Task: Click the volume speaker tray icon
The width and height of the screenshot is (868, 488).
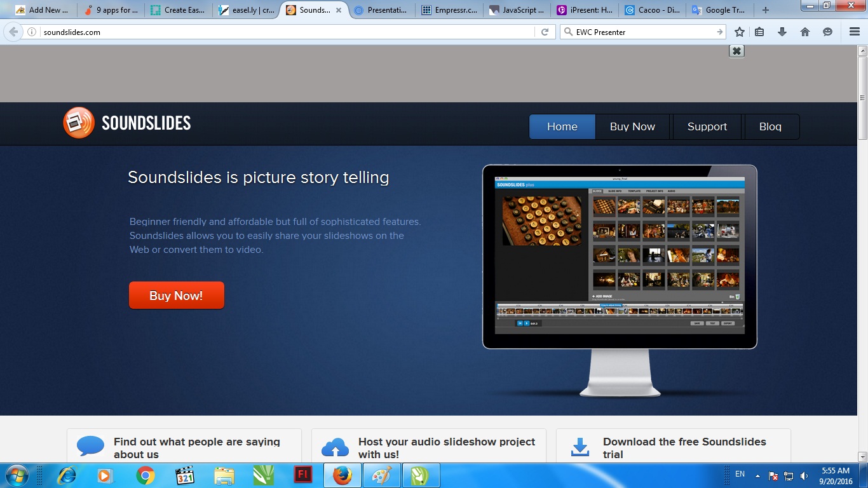Action: click(x=804, y=475)
